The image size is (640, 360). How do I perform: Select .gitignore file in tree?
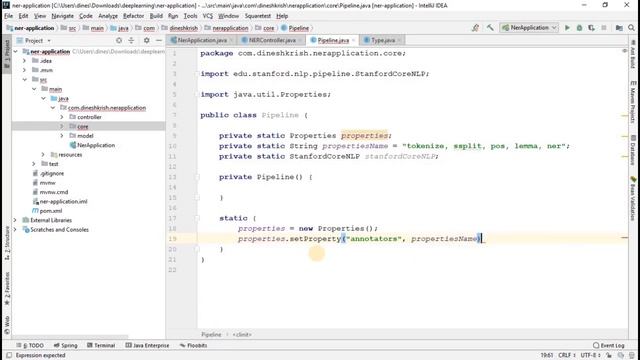pyautogui.click(x=52, y=173)
